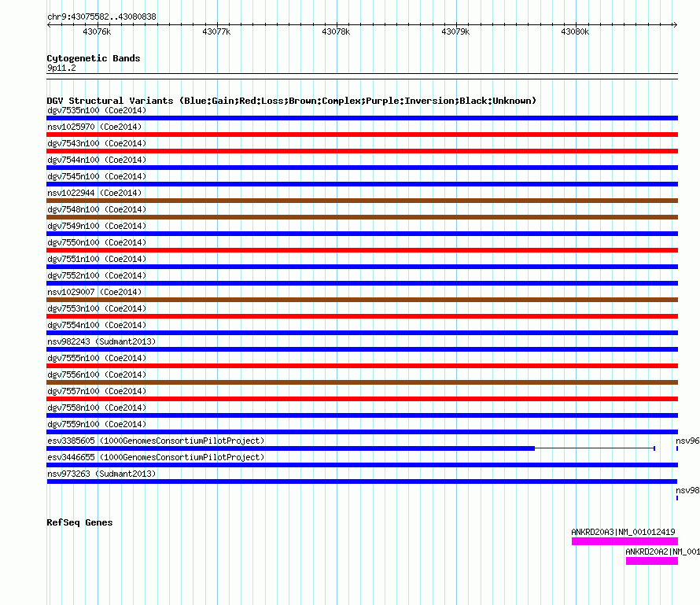The width and height of the screenshot is (700, 605).
Task: Click the thin connector line of esv3385605
Action: 594,448
